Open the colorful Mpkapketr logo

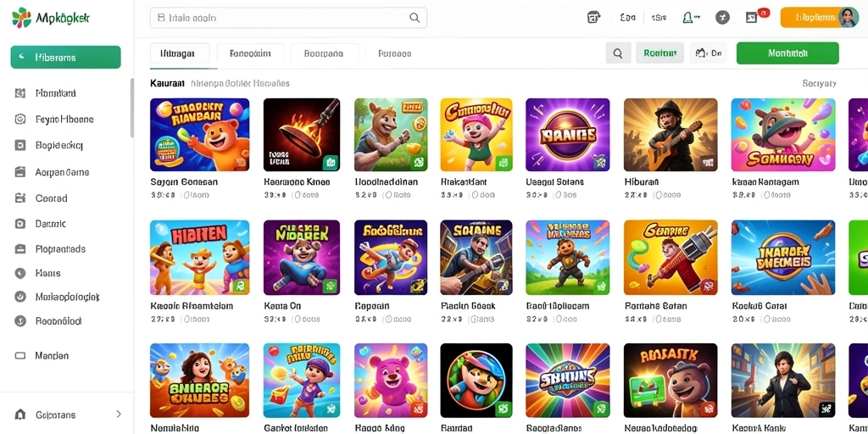point(21,18)
